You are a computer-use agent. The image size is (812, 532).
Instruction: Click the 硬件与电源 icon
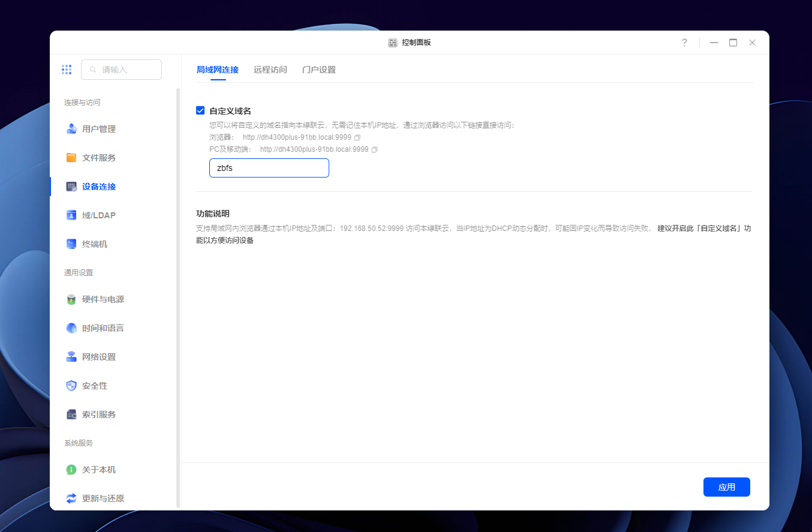tap(71, 299)
